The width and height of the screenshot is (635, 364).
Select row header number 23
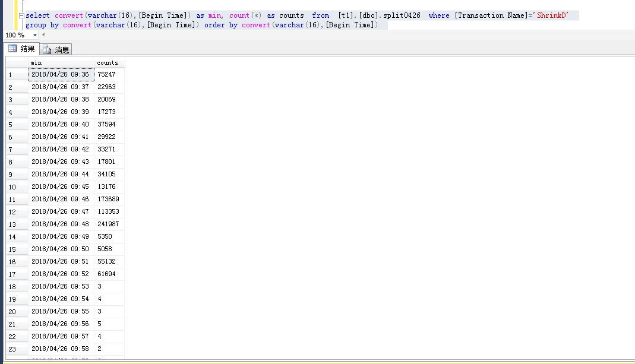pyautogui.click(x=17, y=349)
